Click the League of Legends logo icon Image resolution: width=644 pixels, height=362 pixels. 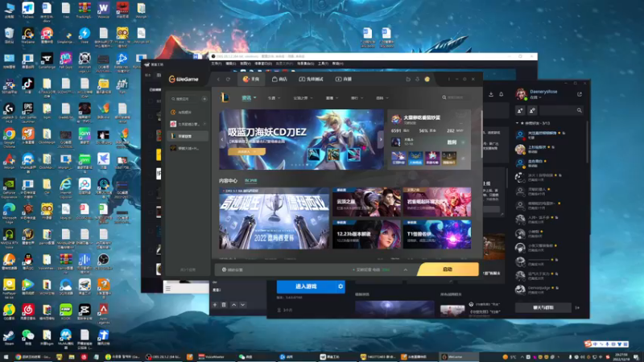coord(225,97)
